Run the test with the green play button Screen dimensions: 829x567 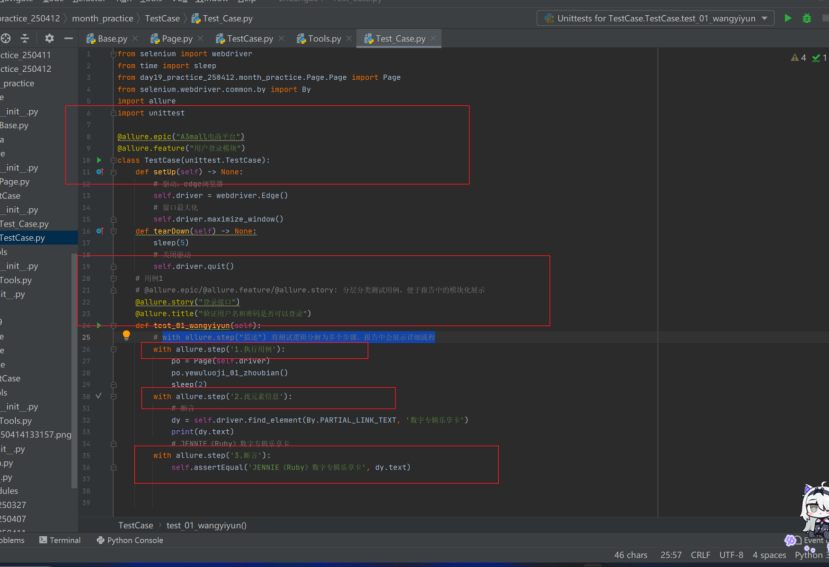788,18
